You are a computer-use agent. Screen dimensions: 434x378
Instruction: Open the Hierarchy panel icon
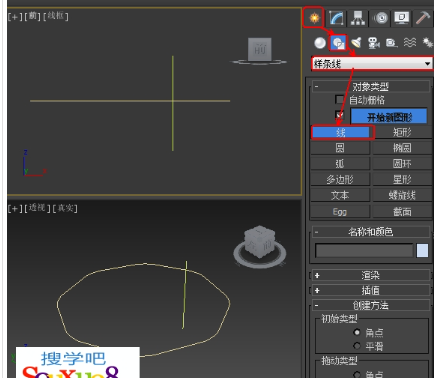(358, 18)
